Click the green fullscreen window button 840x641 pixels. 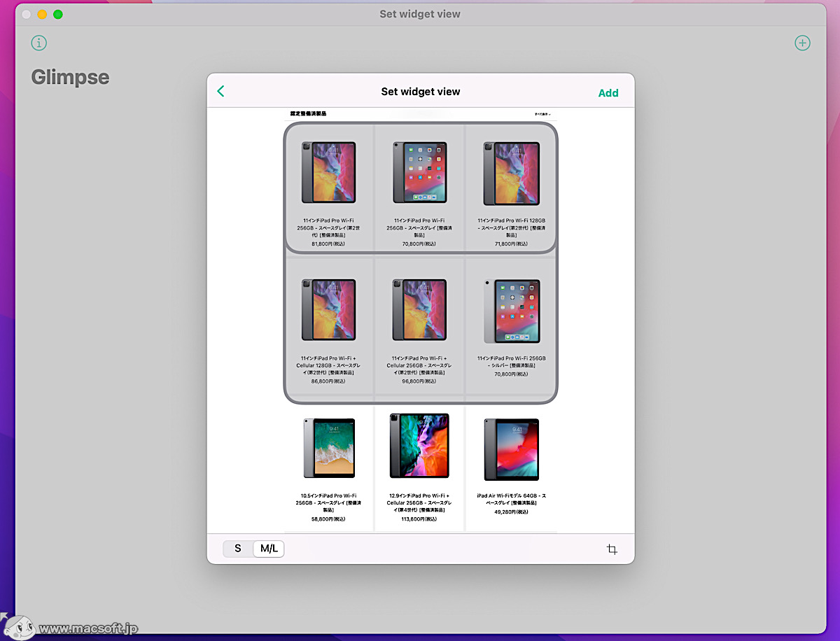(58, 14)
